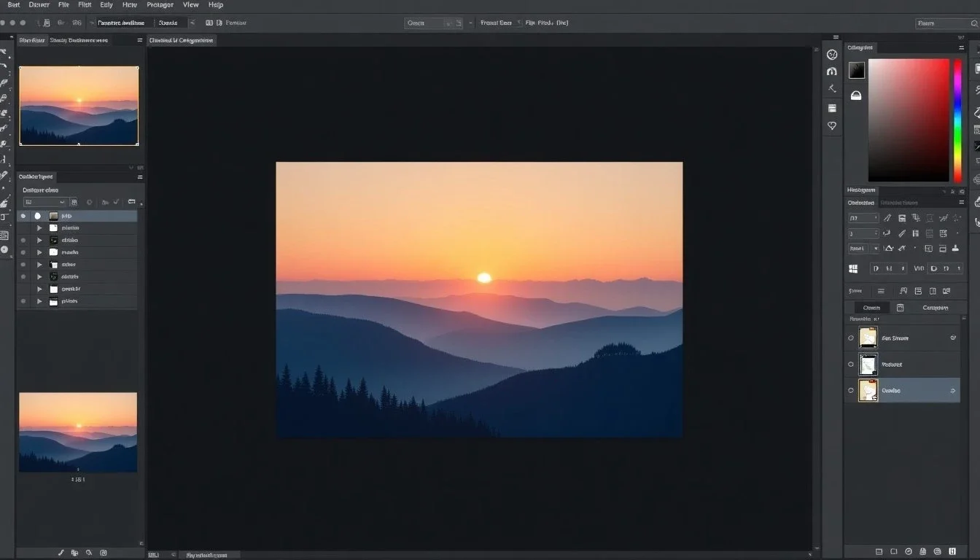
Task: Open the third text dropdown in right properties panel
Action: 863,249
